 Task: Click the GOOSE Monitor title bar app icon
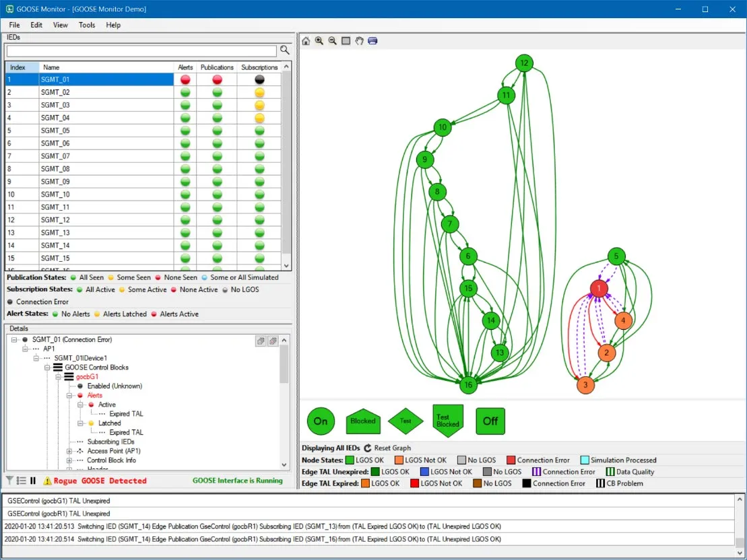pyautogui.click(x=9, y=9)
